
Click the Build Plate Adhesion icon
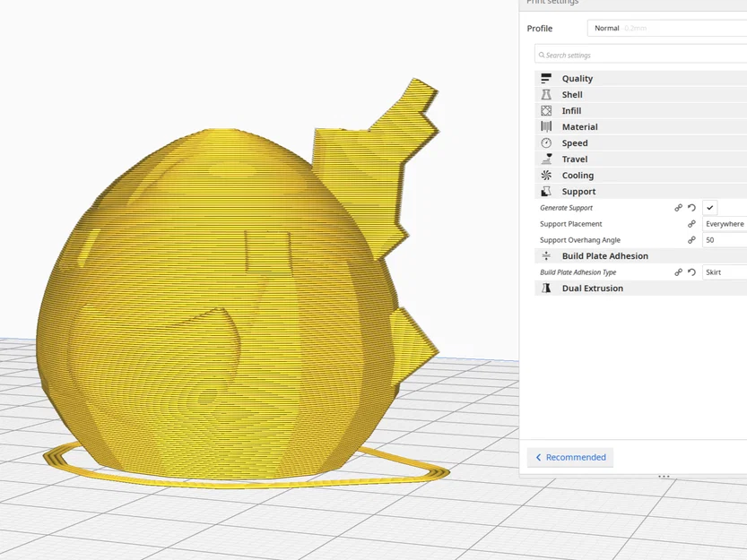click(546, 256)
